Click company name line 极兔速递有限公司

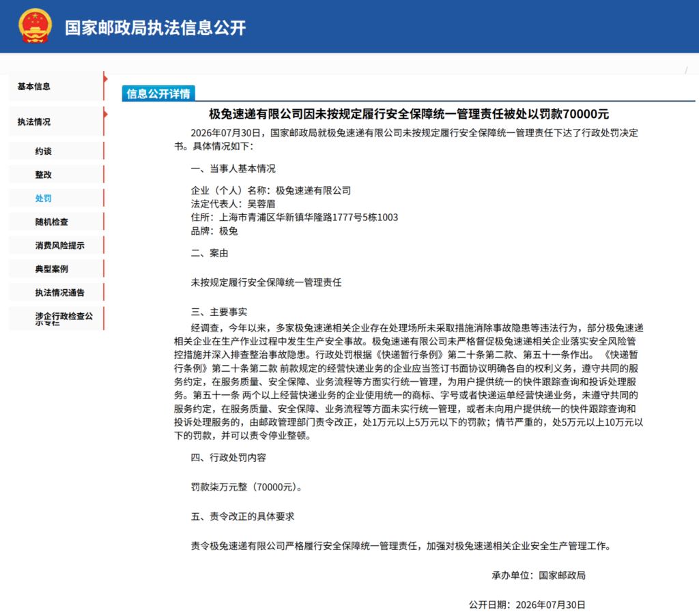[271, 190]
